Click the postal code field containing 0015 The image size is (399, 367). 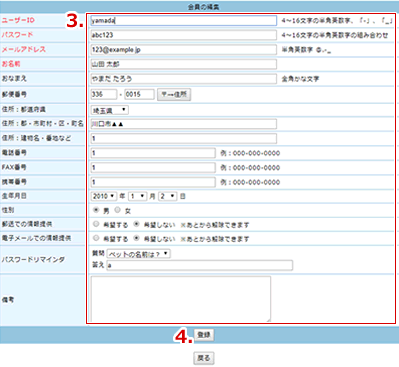pyautogui.click(x=139, y=94)
